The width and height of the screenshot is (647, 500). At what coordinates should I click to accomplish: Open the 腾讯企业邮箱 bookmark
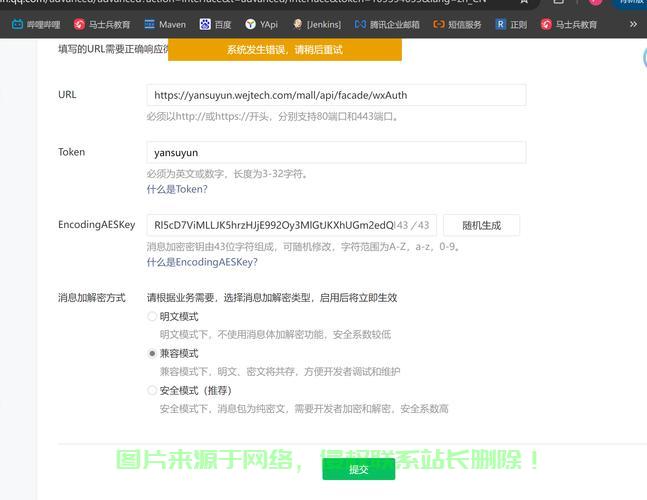pos(387,25)
